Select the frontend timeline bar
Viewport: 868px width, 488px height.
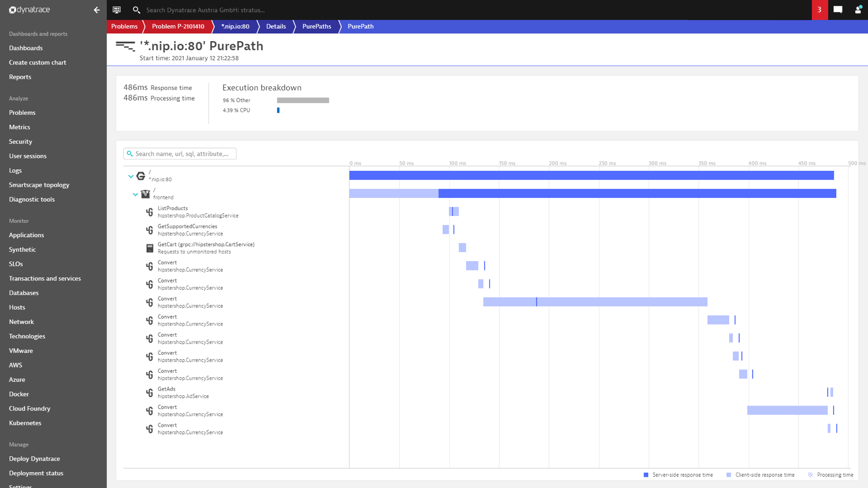[593, 194]
